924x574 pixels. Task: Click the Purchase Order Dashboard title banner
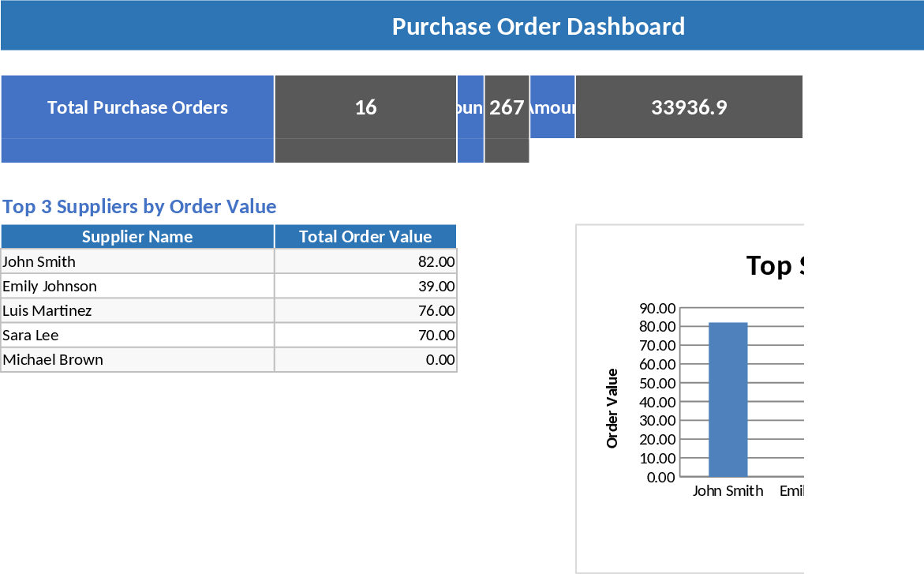[538, 26]
